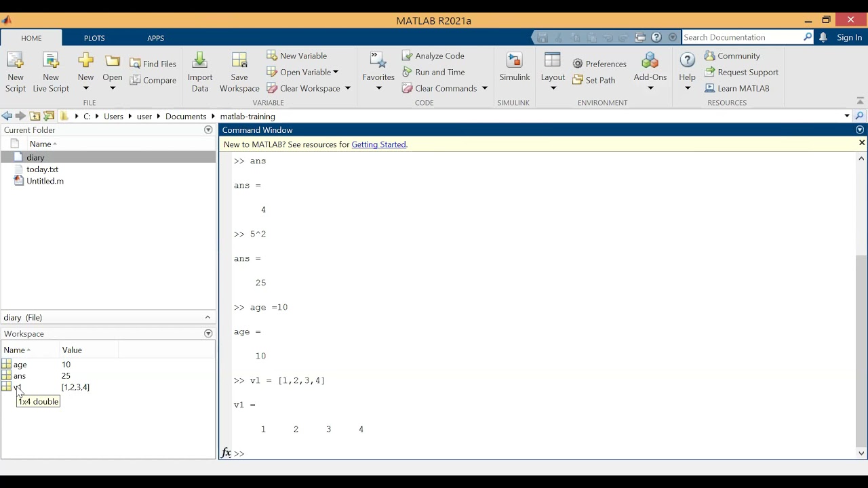Screen dimensions: 868x488
Task: Sort Workspace by Value column
Action: pos(72,350)
